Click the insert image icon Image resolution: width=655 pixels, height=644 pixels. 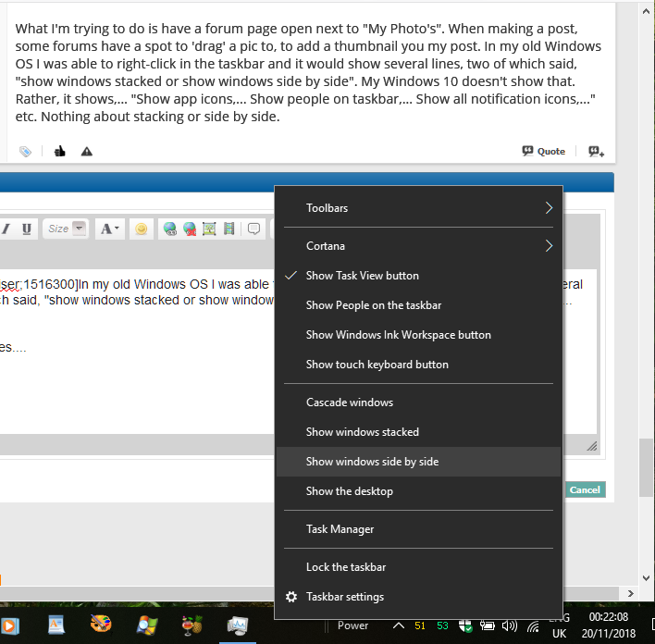pos(209,229)
